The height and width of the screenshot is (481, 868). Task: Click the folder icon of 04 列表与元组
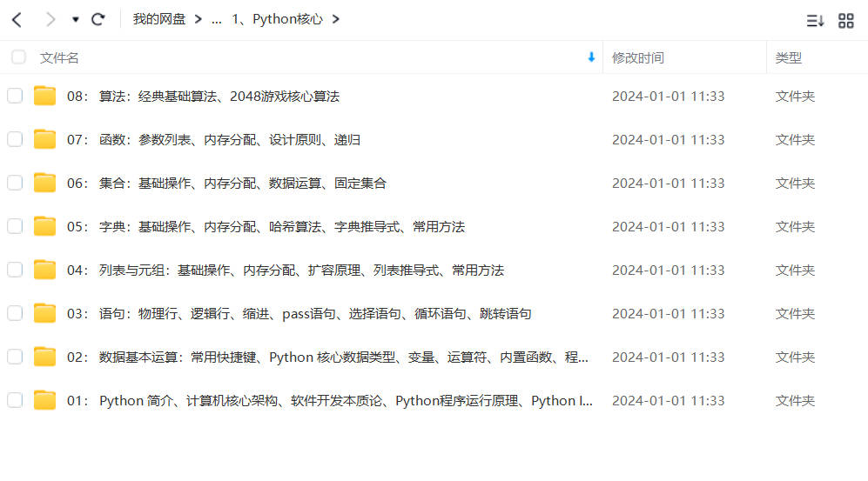click(45, 270)
